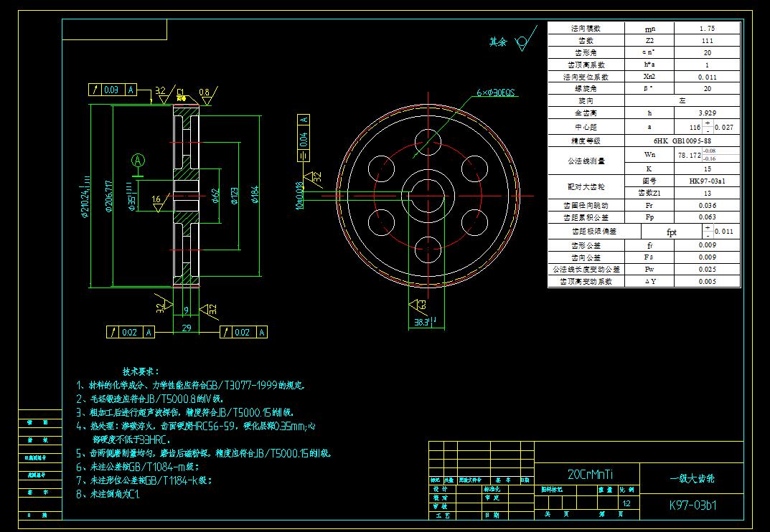770x532 pixels.
Task: Click the 齿数 Z2 value 111 cell
Action: coord(707,41)
